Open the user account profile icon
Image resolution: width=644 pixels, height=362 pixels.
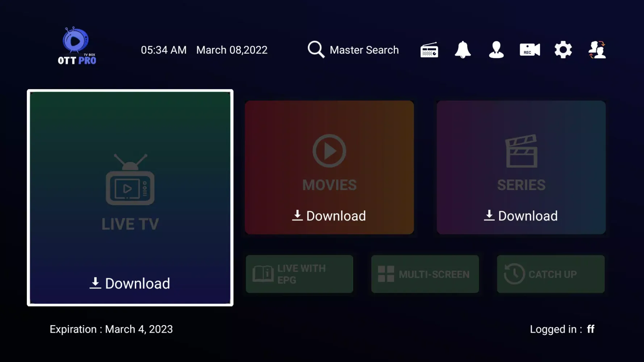tap(496, 50)
